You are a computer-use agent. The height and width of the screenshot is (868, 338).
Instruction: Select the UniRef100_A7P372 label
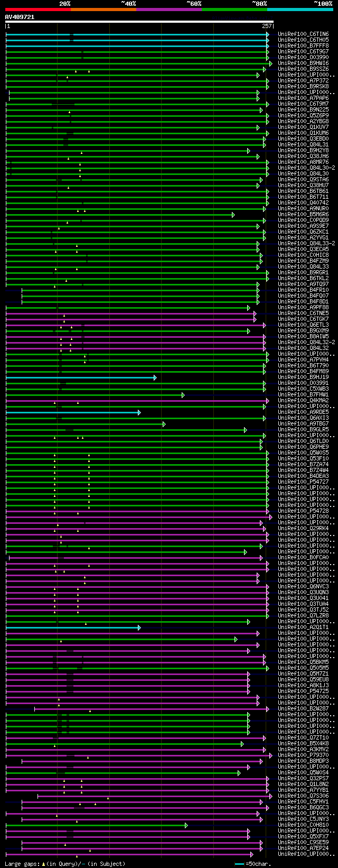(x=303, y=81)
